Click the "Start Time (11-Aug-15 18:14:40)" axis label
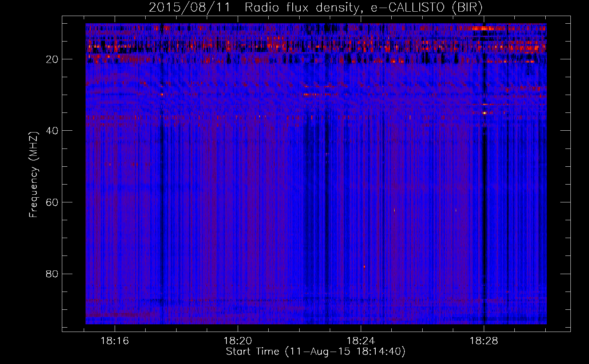 [x=316, y=352]
